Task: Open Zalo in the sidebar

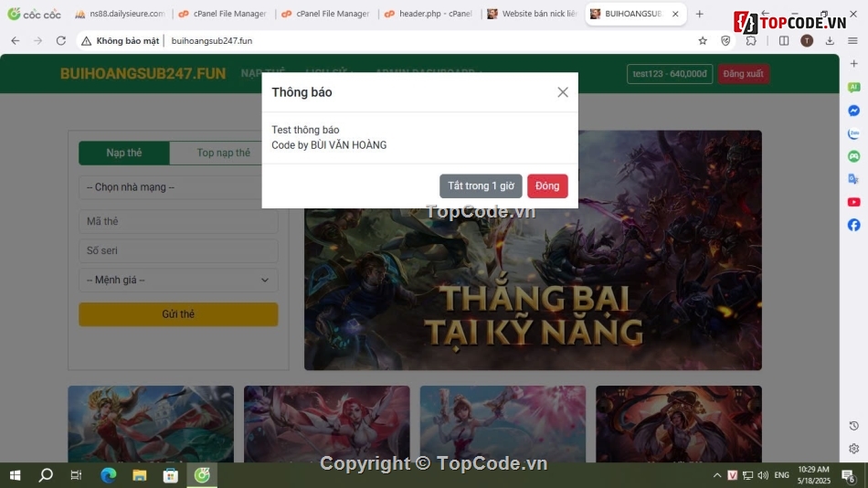Action: coord(853,133)
